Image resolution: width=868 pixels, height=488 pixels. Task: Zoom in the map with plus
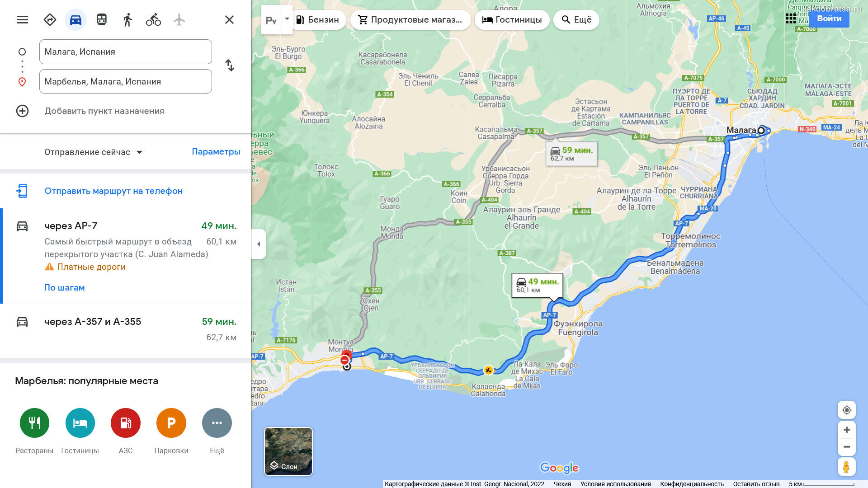pos(847,430)
